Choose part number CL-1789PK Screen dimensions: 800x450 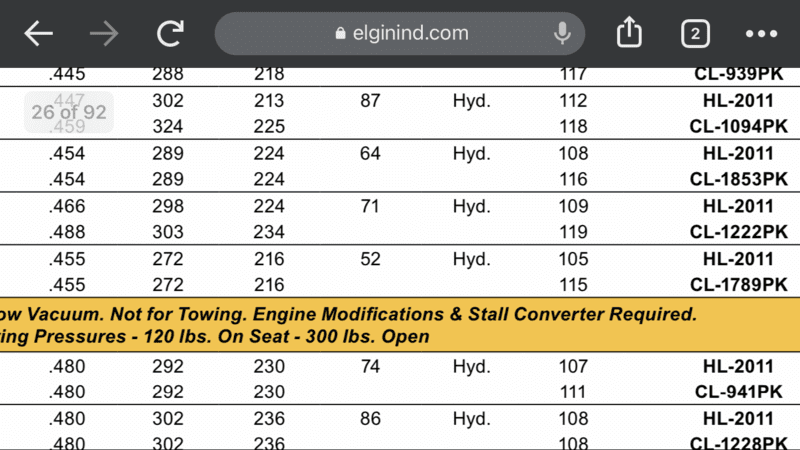(x=737, y=286)
